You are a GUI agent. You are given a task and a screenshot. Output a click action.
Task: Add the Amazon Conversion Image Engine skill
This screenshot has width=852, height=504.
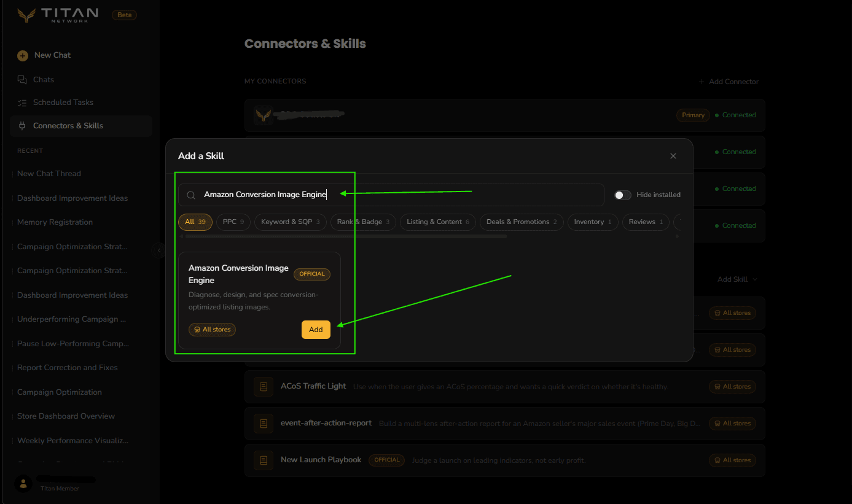[x=316, y=330]
